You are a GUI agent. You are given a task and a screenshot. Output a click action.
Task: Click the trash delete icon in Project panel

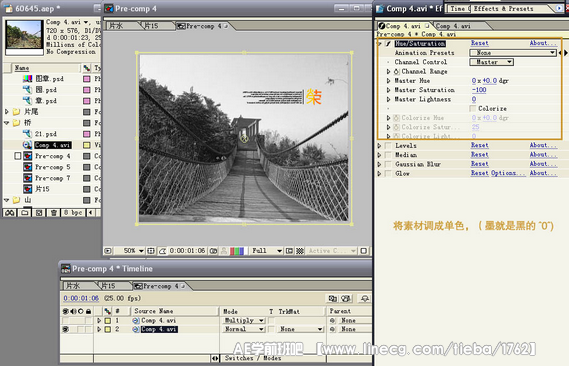click(x=54, y=213)
